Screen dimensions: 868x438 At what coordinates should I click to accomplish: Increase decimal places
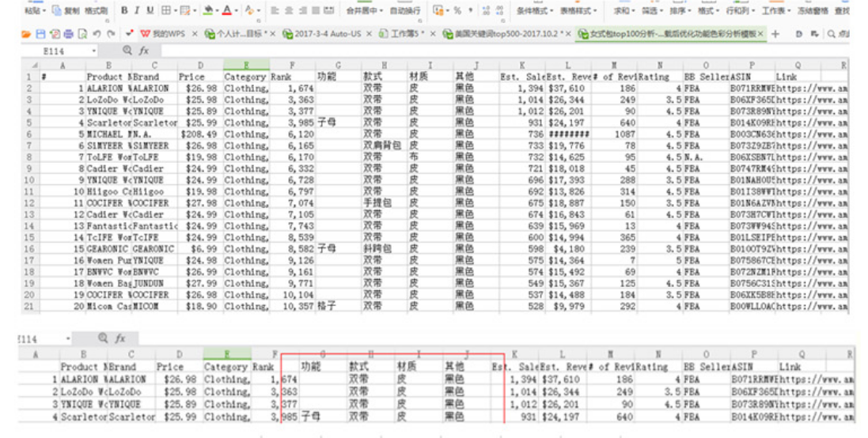point(486,10)
